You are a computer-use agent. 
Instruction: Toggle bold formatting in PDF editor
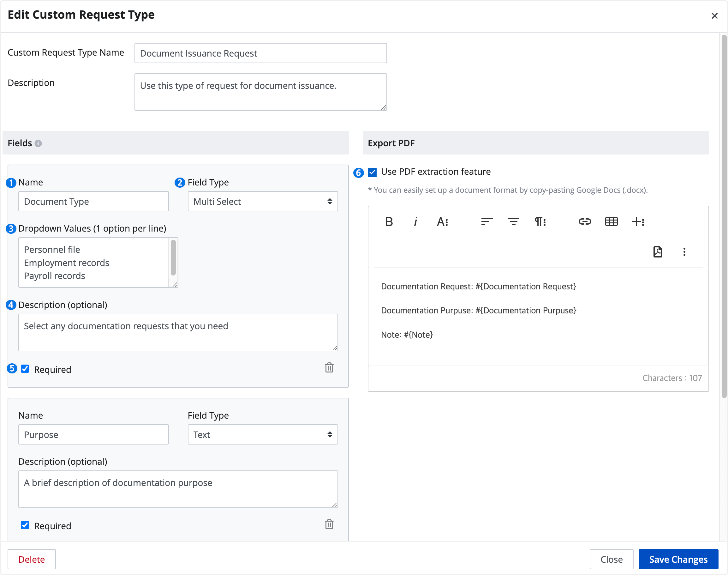coord(389,221)
